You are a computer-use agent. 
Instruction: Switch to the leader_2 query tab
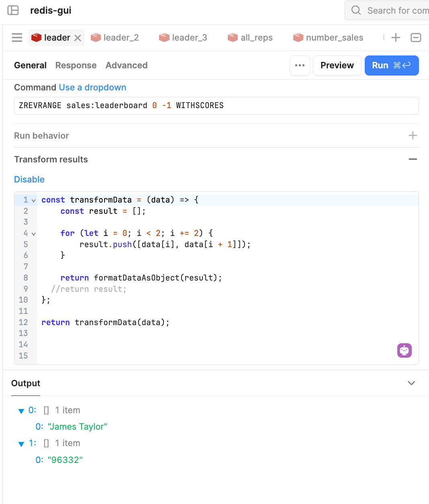115,38
